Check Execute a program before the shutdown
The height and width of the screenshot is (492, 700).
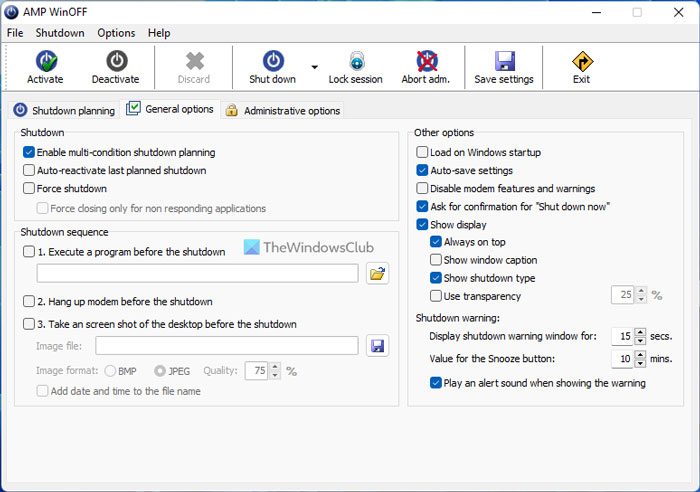click(x=29, y=252)
